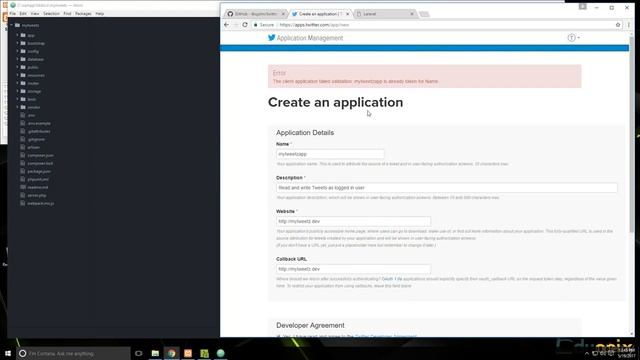Switch to the Laravel browser tab
640x360 pixels.
pyautogui.click(x=384, y=14)
